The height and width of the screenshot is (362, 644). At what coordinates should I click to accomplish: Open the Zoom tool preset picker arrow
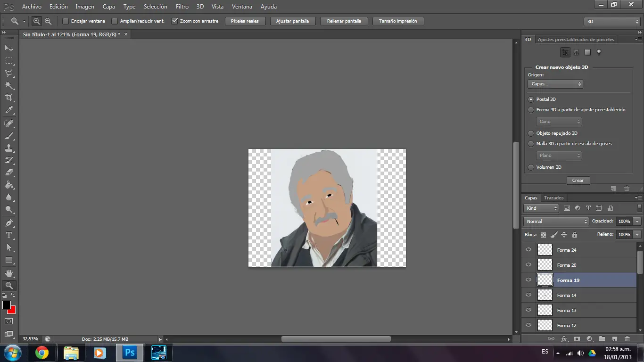tap(24, 22)
